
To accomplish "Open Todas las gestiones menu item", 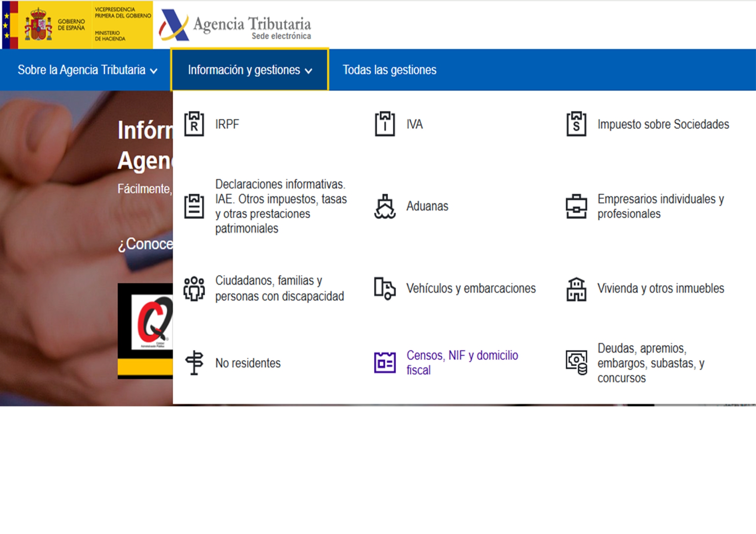I will point(389,70).
